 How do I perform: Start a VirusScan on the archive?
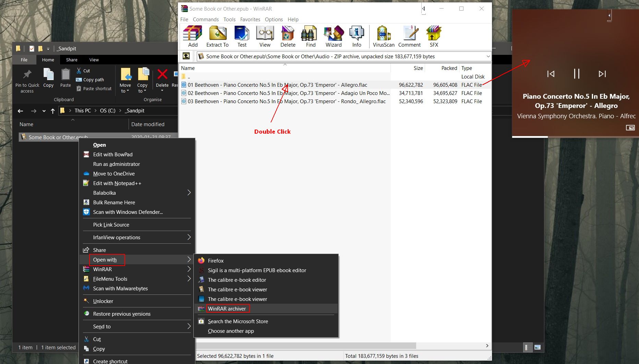click(384, 36)
